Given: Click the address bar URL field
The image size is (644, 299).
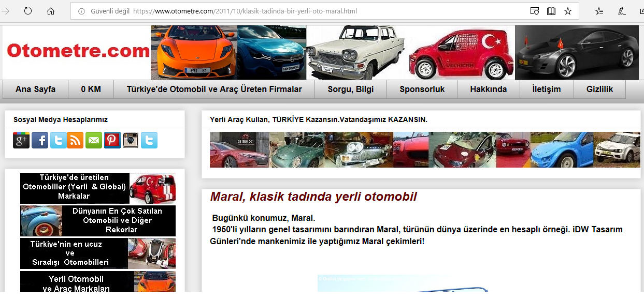Looking at the screenshot, I should tap(324, 11).
